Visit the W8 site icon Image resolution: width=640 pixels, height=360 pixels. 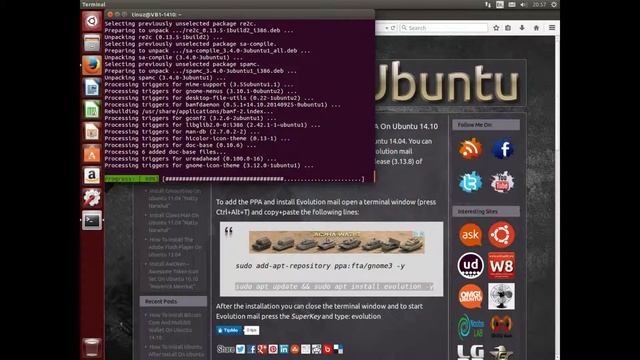(502, 265)
